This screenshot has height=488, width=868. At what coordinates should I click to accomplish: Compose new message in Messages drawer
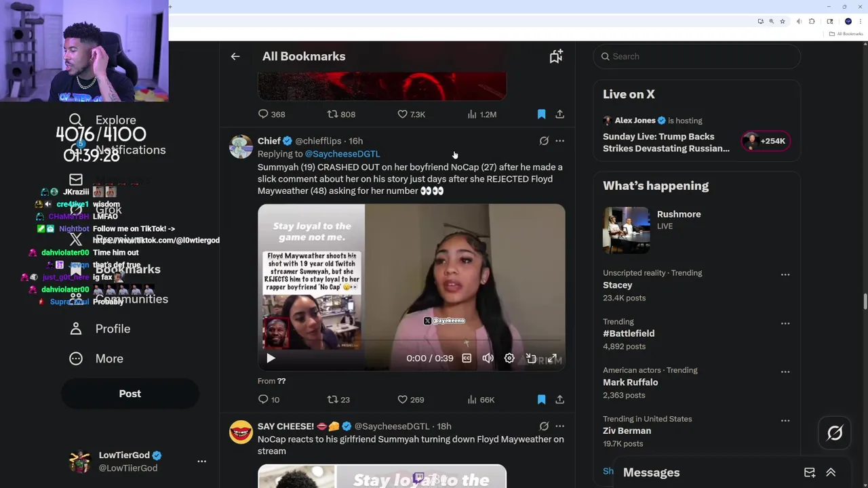point(810,472)
